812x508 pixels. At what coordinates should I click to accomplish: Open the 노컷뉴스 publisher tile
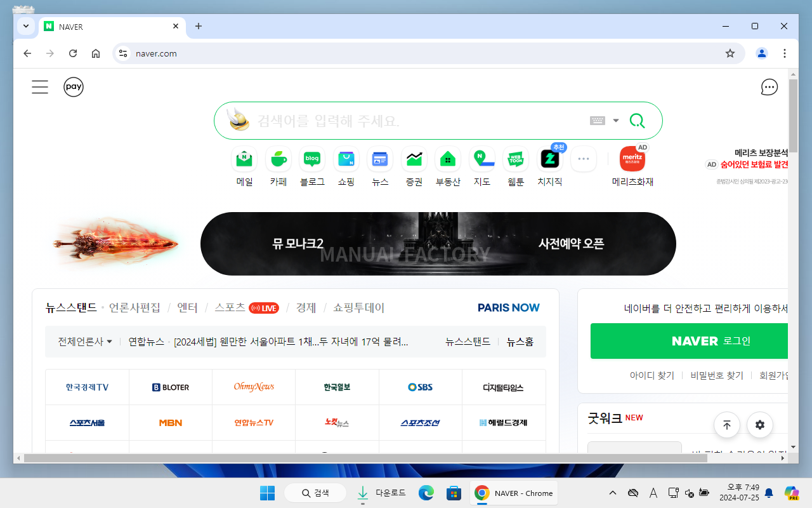[337, 423]
